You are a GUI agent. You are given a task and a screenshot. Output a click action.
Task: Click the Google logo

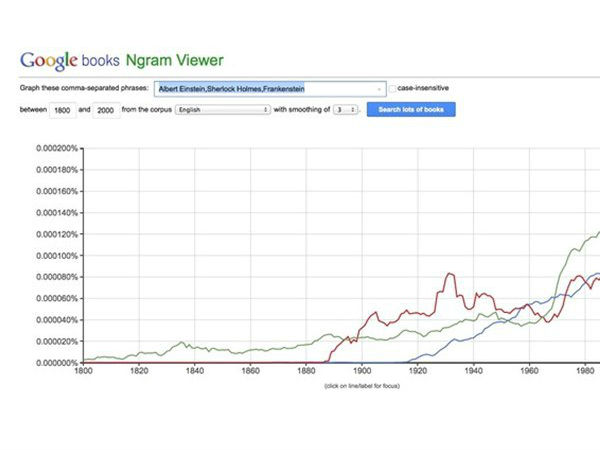47,59
